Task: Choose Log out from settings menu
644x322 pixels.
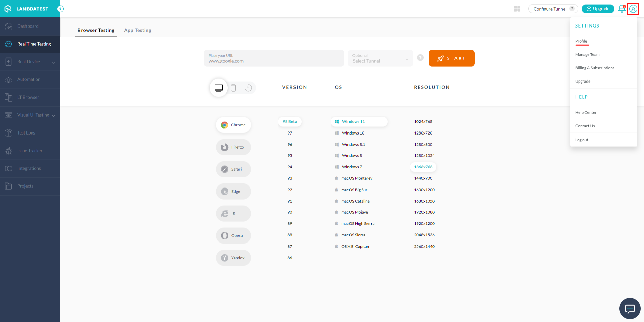Action: 582,140
